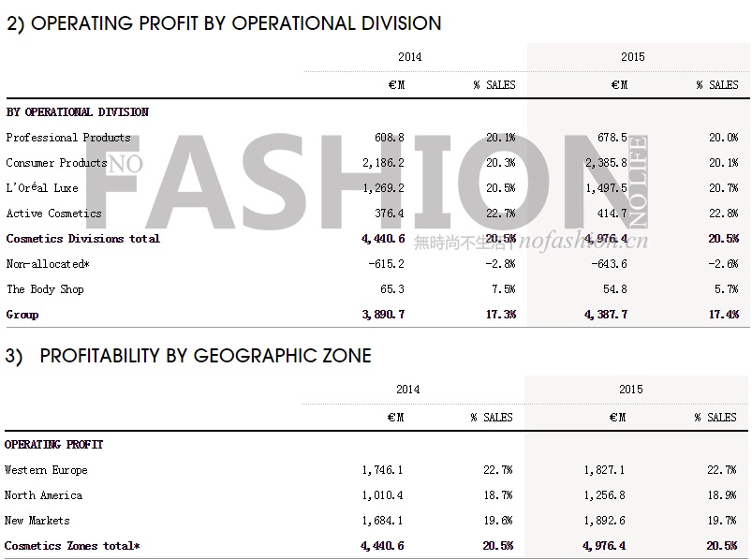Click the Group 2015 value 4,387.7
Viewport: 752px width, 560px height.
tap(606, 315)
